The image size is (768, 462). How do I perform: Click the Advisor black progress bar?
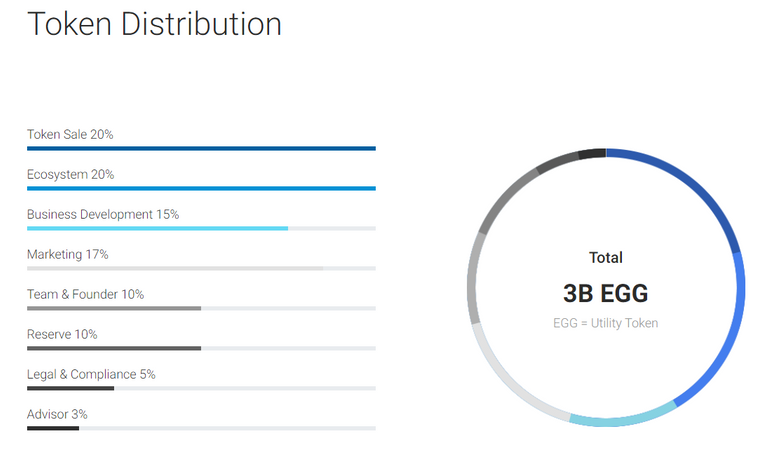tap(53, 428)
